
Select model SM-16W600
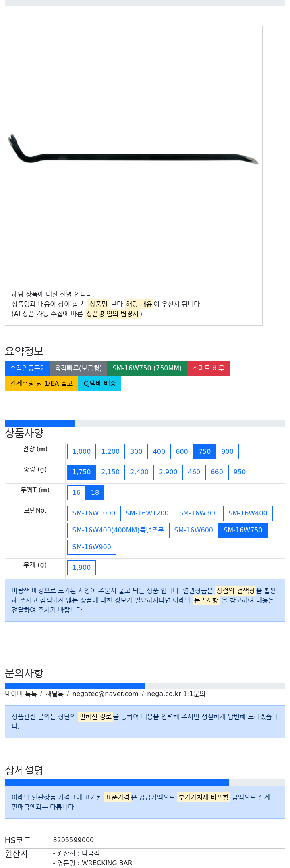click(193, 530)
